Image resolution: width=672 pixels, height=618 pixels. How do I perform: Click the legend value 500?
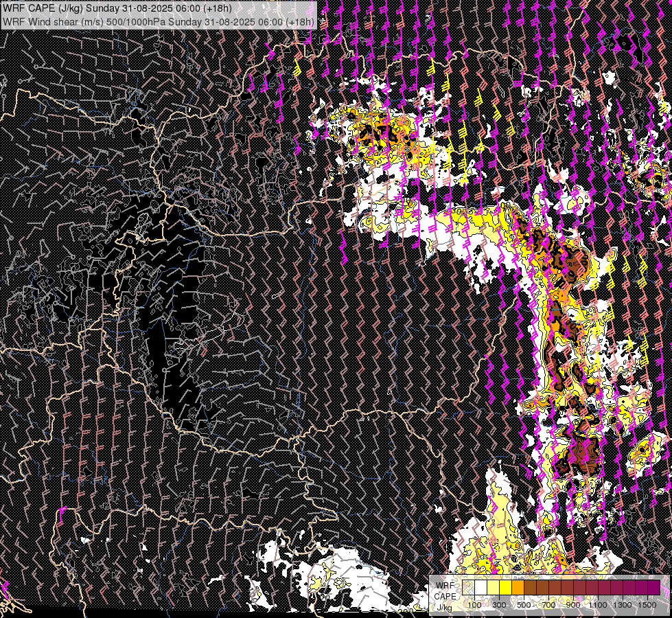coord(524,605)
